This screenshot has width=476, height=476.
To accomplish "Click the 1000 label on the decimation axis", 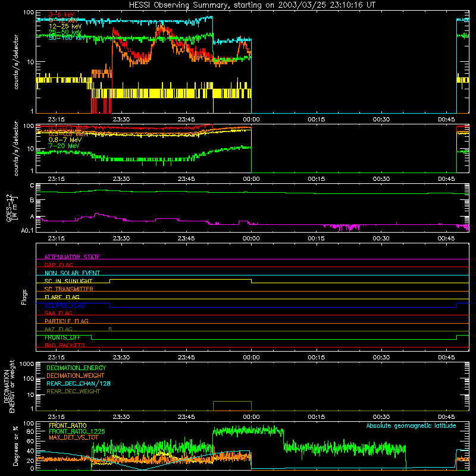I will (x=27, y=364).
